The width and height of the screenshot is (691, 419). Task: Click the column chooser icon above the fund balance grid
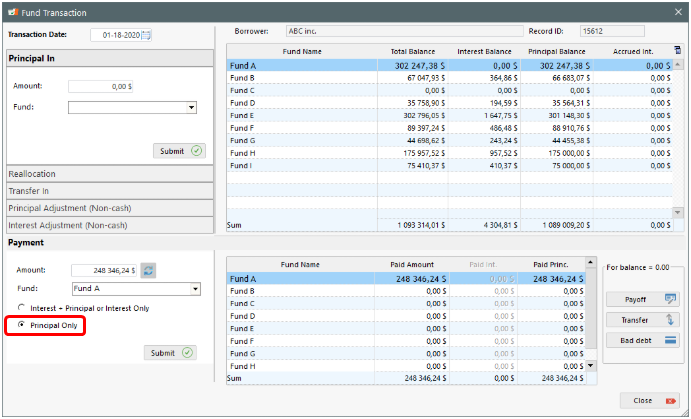[678, 50]
